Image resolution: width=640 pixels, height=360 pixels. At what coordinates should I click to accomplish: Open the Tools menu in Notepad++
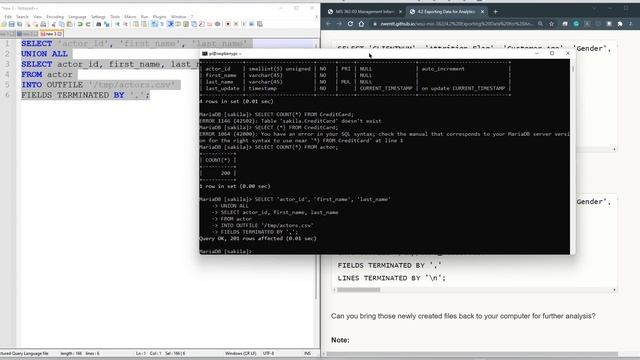[x=115, y=17]
